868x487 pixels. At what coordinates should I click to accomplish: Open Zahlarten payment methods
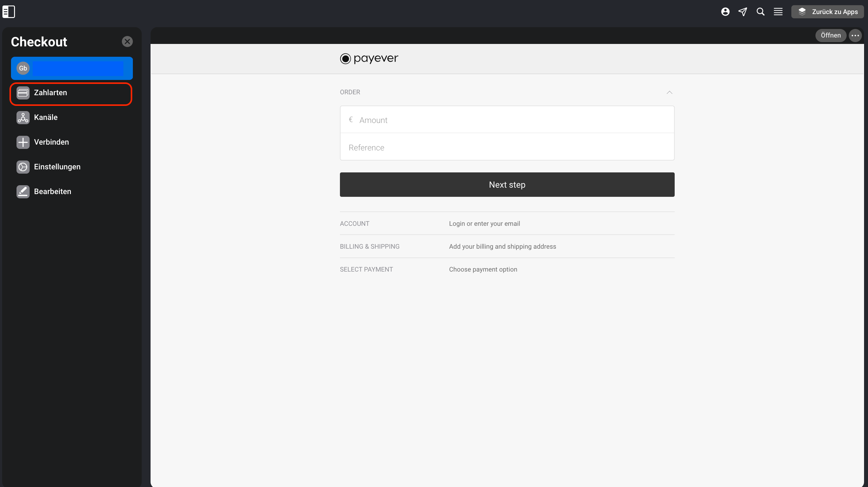71,93
